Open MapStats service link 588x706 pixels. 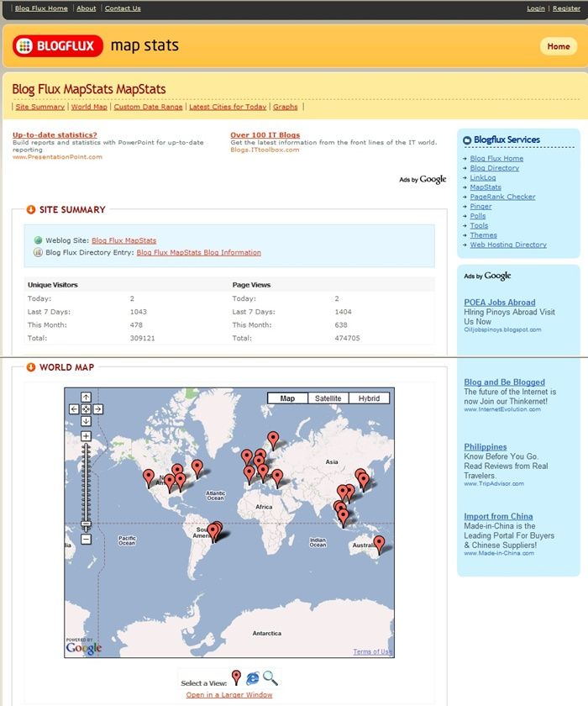[486, 187]
